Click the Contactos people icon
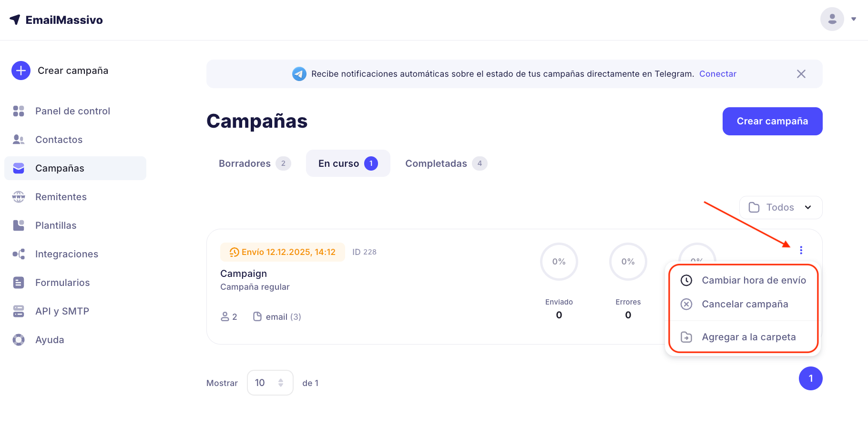Screen dimensions: 868x427 pos(19,140)
